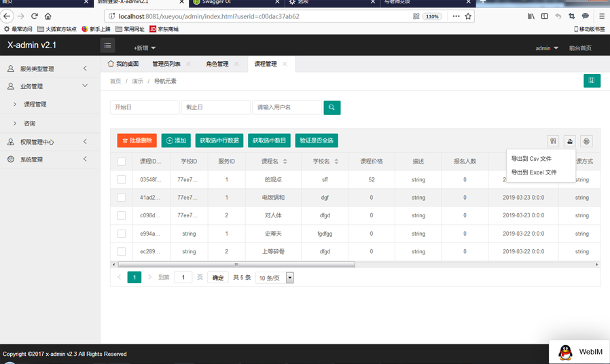The image size is (610, 364).
Task: Toggle the select-all header checkbox
Action: point(122,162)
